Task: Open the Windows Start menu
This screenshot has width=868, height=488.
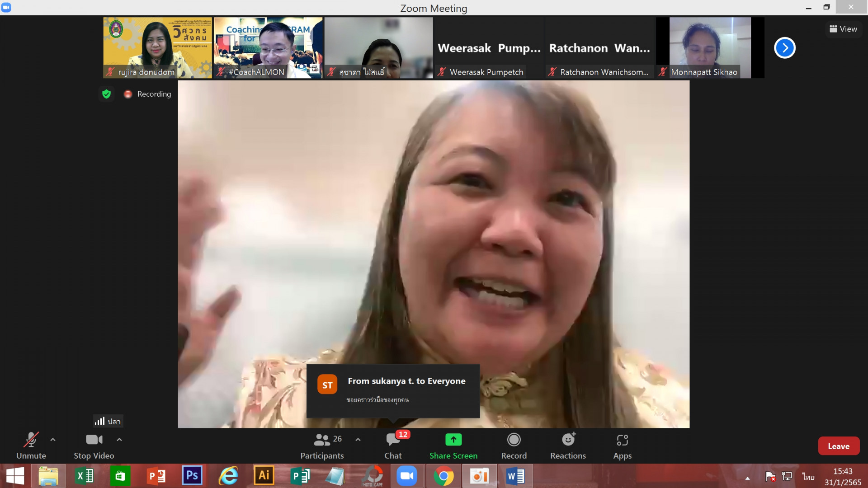Action: pyautogui.click(x=15, y=476)
